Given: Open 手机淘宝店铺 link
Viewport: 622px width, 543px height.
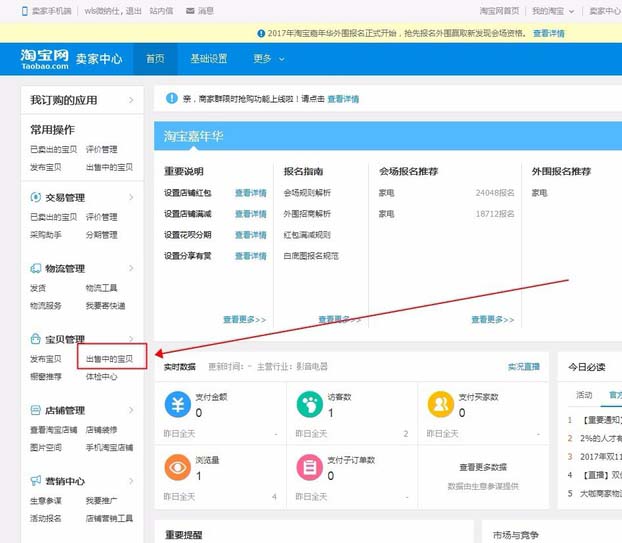Looking at the screenshot, I should click(109, 447).
